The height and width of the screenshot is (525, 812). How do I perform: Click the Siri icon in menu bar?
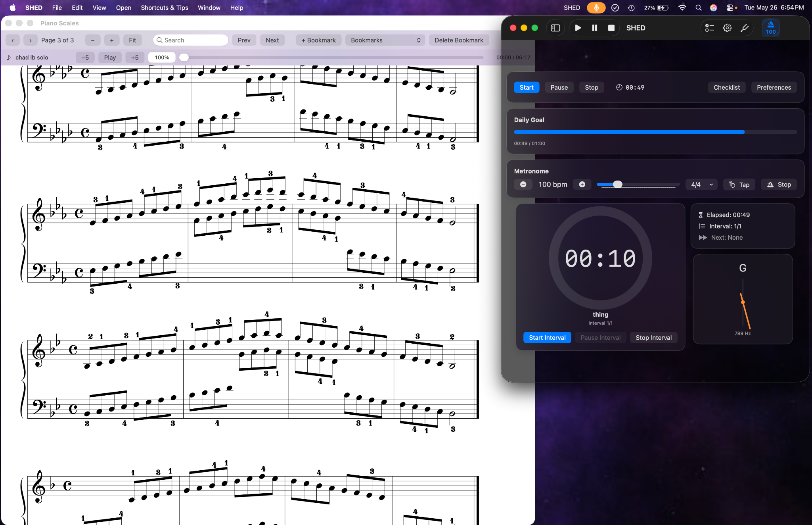click(714, 8)
